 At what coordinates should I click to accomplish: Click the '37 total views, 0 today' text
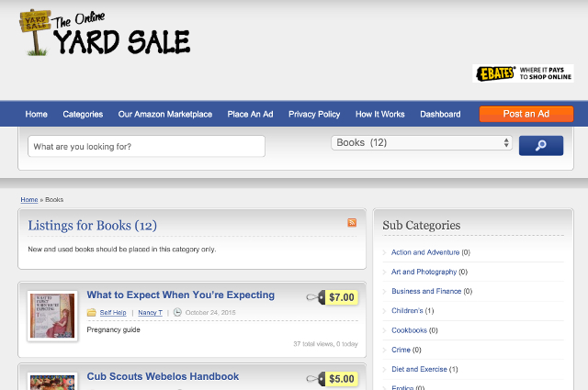point(325,344)
